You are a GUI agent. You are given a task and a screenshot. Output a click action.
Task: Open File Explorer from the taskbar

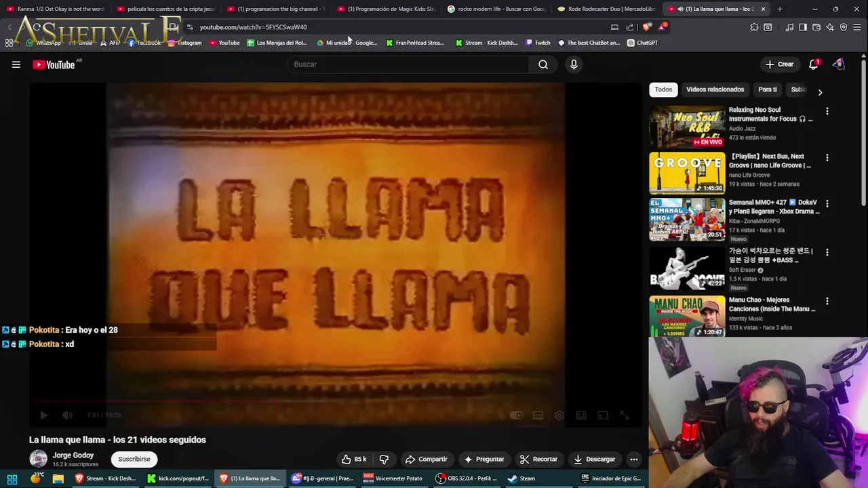58,479
